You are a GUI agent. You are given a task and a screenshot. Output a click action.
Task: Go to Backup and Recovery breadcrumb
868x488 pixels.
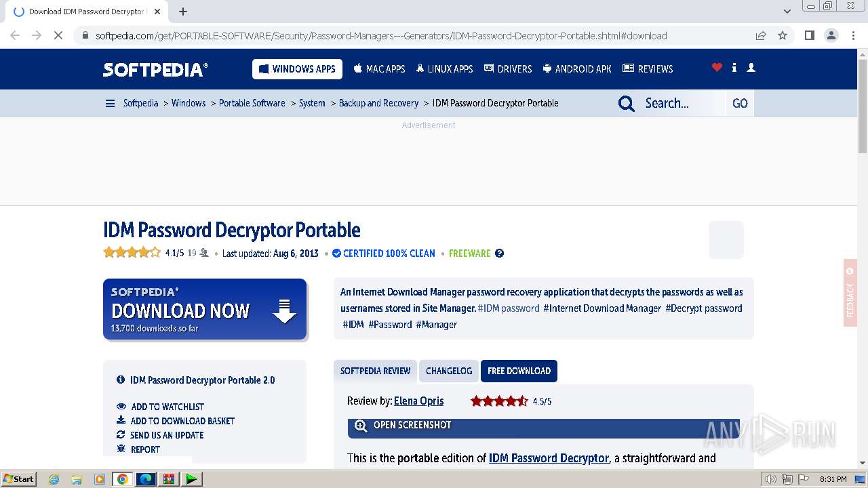click(378, 103)
